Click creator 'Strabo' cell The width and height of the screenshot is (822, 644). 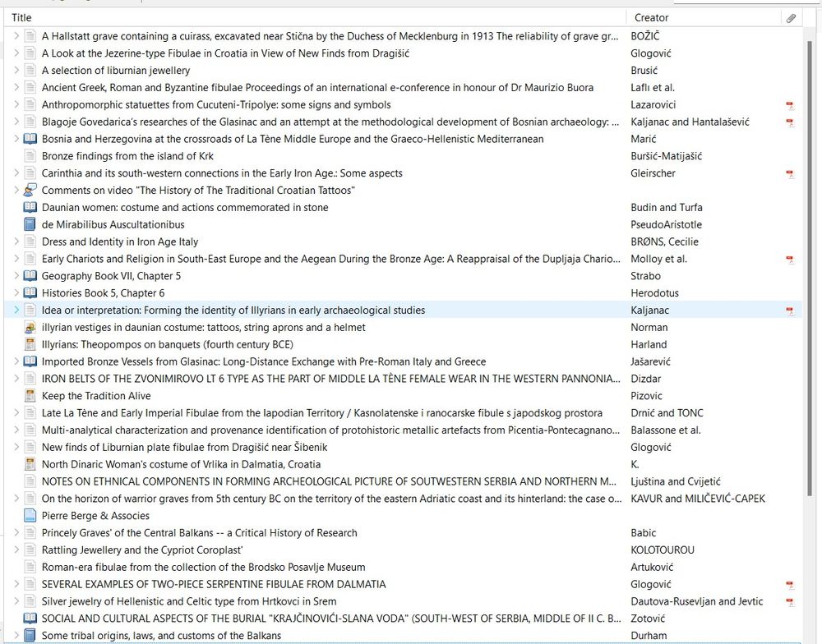(x=645, y=276)
